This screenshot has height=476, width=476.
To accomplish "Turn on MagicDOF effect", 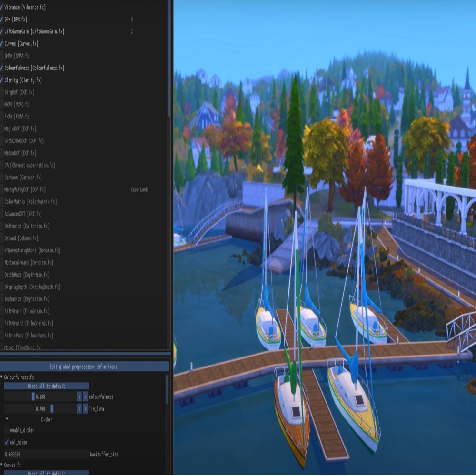I will [1, 129].
